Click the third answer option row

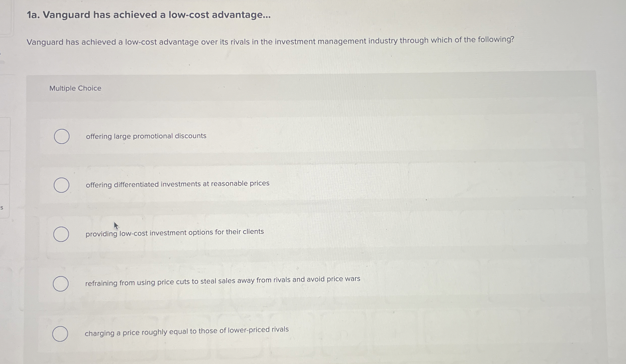coord(304,234)
